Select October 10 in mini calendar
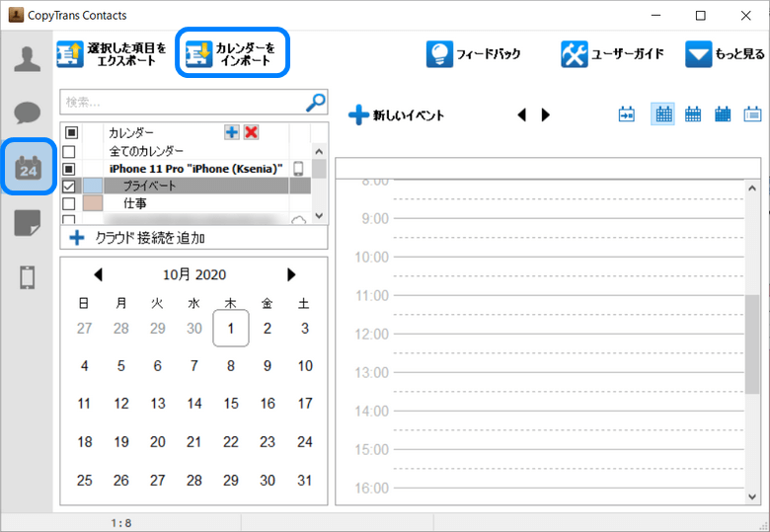The image size is (770, 532). tap(305, 365)
